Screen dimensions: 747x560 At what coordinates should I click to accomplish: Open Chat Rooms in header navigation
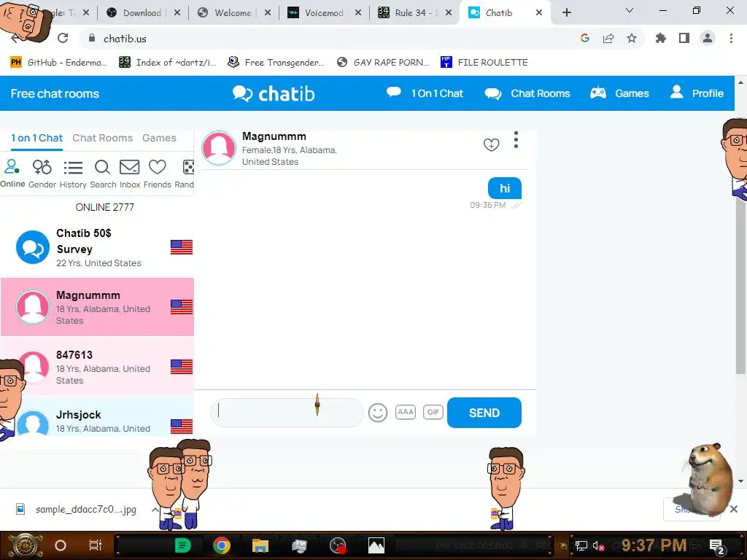[x=527, y=93]
